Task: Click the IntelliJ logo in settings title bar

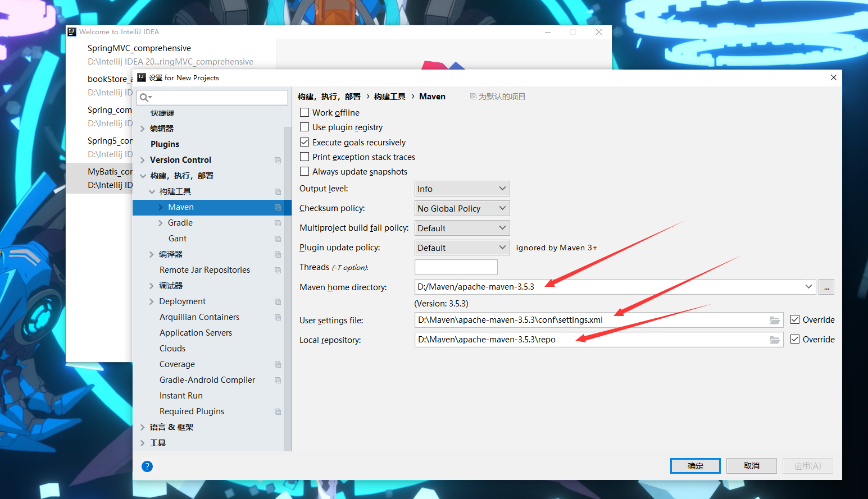Action: [x=142, y=77]
